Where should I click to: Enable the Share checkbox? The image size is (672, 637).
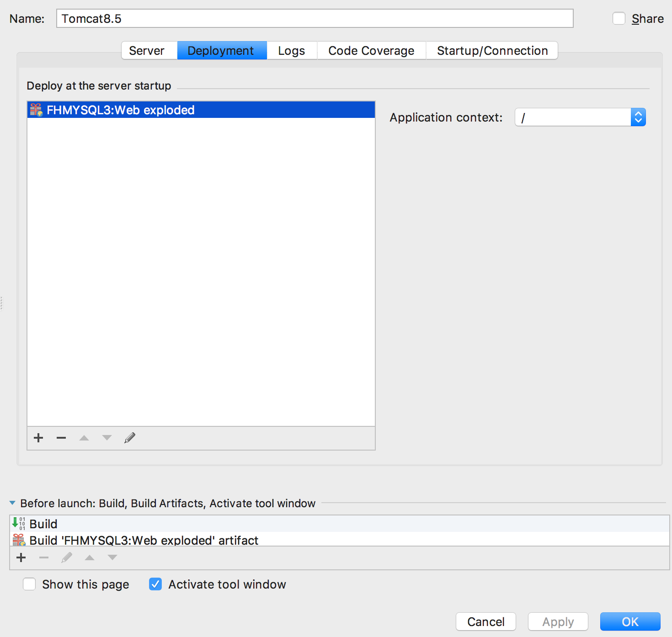pyautogui.click(x=619, y=18)
